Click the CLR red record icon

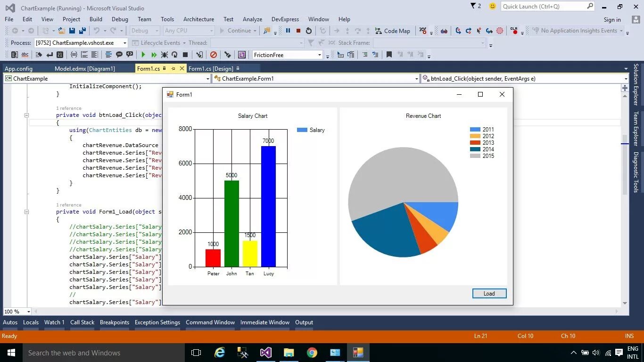coord(514,31)
